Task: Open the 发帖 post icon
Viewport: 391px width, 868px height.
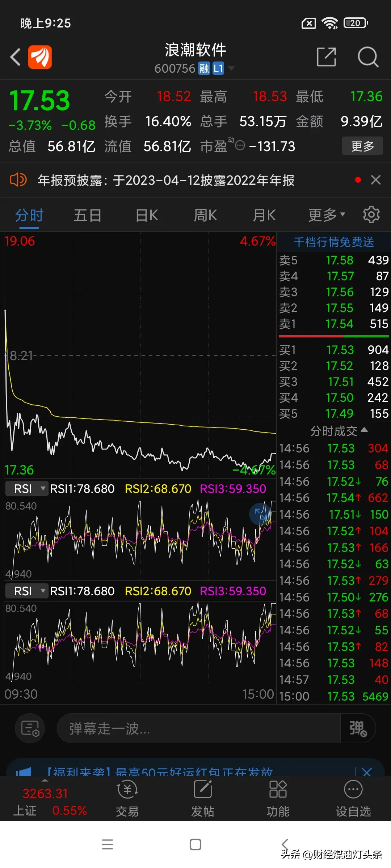Action: click(x=203, y=799)
